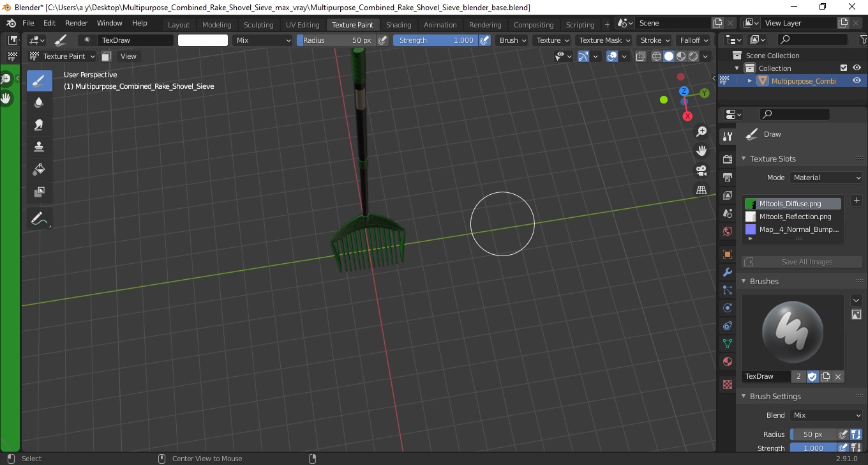Viewport: 868px width, 465px height.
Task: Open Render properties tab
Action: click(x=727, y=159)
